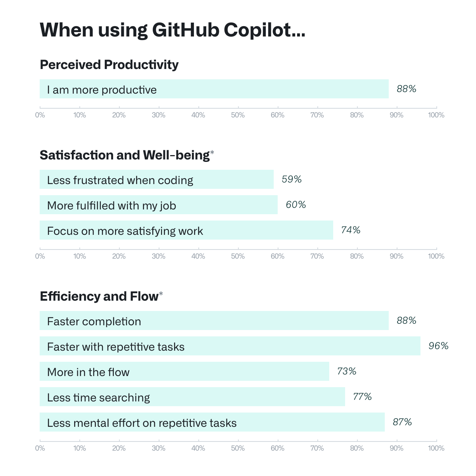476x476 pixels.
Task: Click the 77% value label
Action: tap(362, 397)
